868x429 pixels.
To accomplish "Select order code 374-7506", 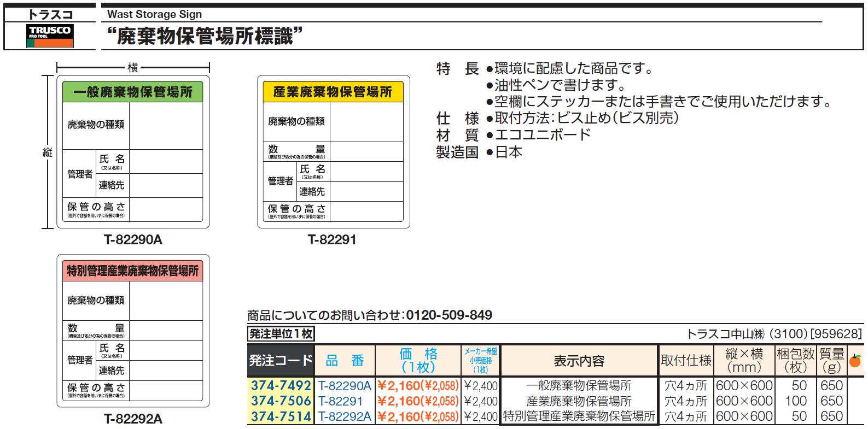I will (281, 401).
